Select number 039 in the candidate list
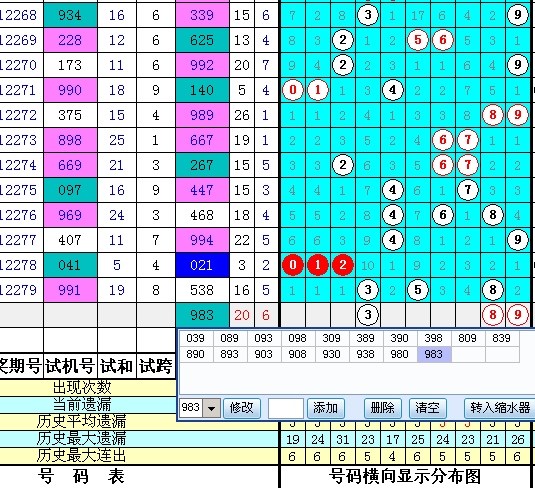The image size is (535, 488). pos(196,338)
